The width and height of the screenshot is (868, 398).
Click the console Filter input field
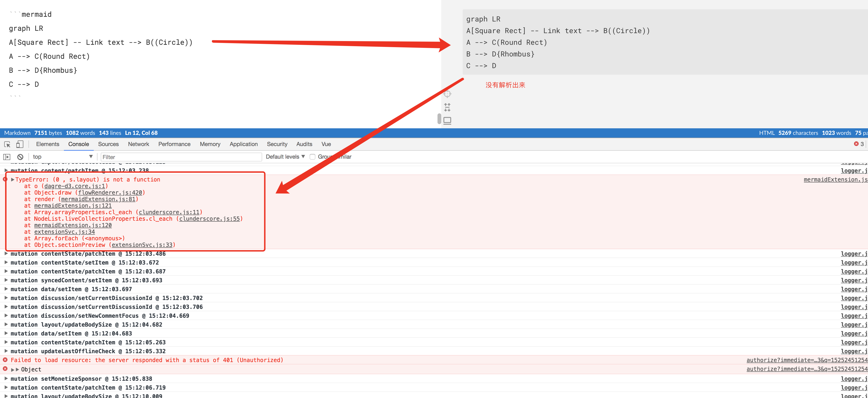tap(181, 157)
